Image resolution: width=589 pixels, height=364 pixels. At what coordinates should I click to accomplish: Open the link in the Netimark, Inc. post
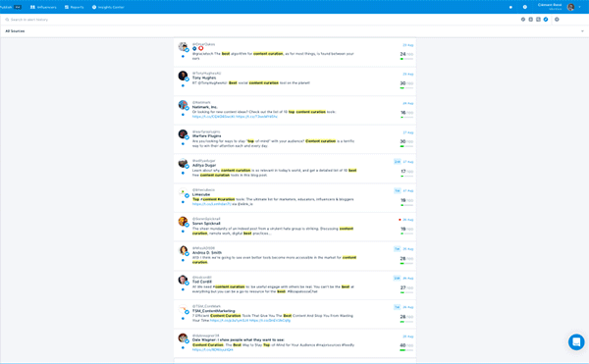[x=235, y=117]
